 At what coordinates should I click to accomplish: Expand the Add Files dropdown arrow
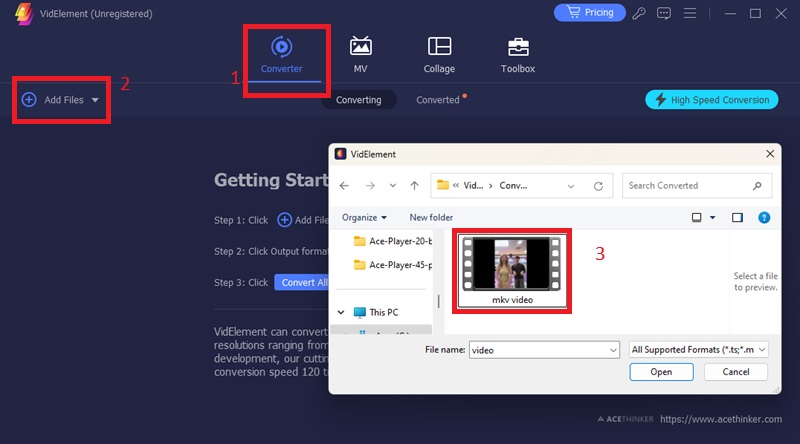(95, 100)
